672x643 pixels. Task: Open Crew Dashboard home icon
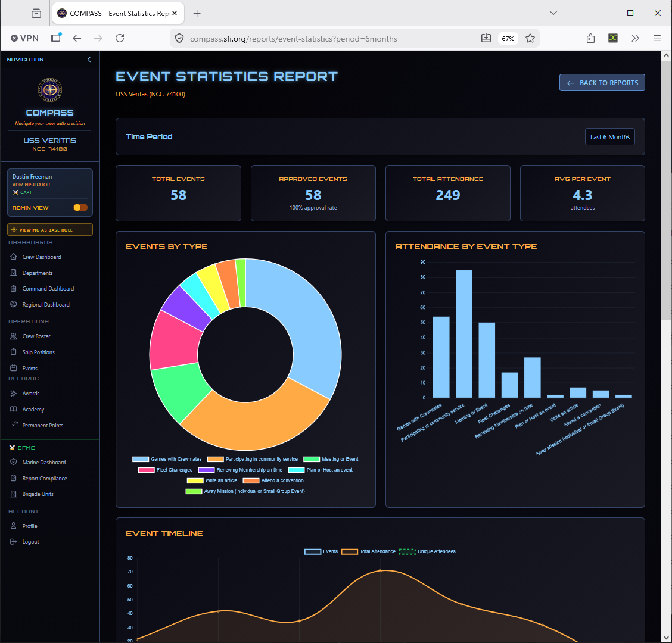(14, 257)
